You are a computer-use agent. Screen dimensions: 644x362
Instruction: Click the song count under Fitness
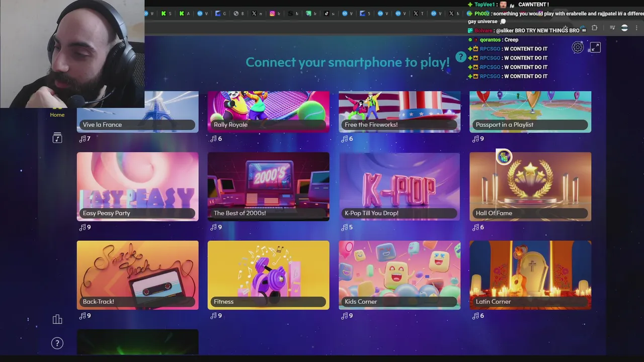tap(216, 316)
